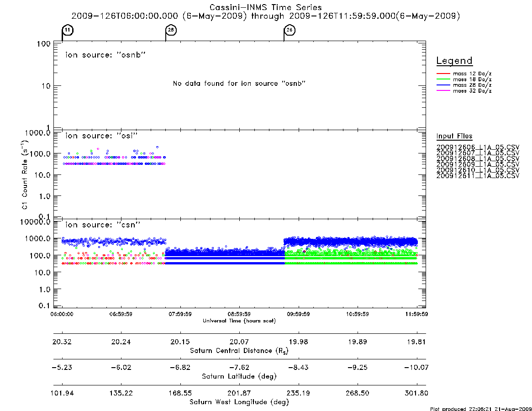Click the Cassini-INMS Time Series title
Viewport: 532px width, 411px height.
point(266,7)
